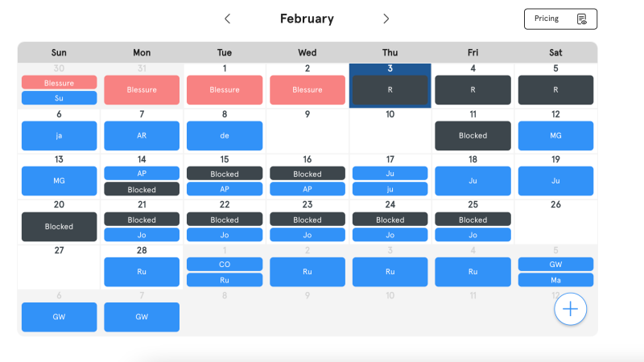Open the AR booking on February 7
Viewport: 644px width, 362px height.
pos(142,136)
